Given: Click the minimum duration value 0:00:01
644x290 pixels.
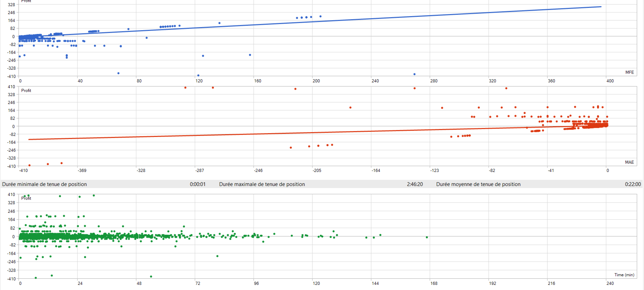Looking at the screenshot, I should 198,184.
